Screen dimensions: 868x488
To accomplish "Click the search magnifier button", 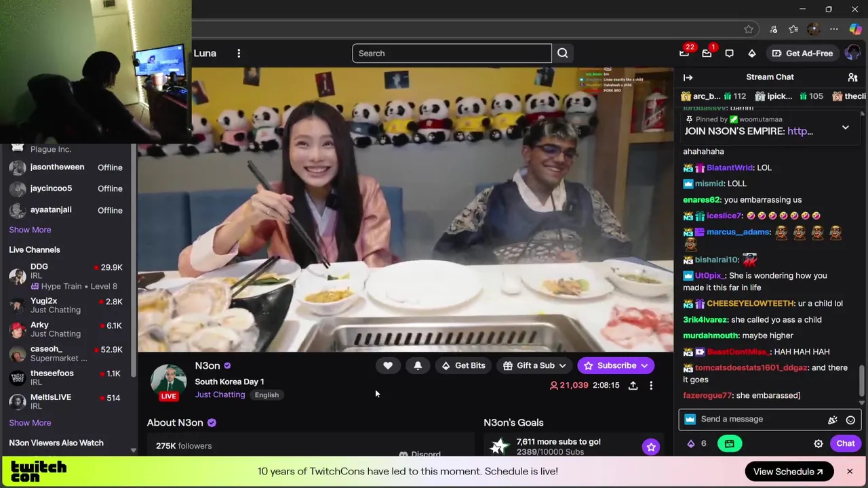I will point(563,54).
